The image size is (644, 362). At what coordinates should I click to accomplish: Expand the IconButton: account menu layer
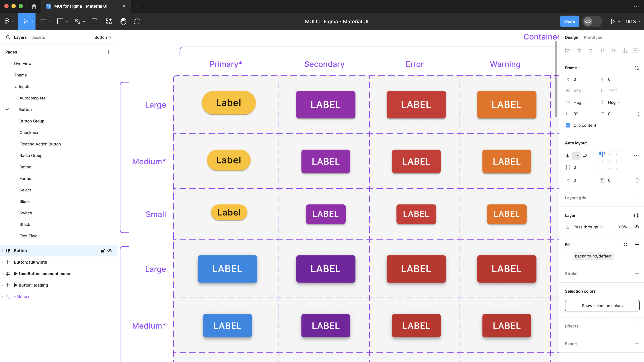(x=2, y=274)
